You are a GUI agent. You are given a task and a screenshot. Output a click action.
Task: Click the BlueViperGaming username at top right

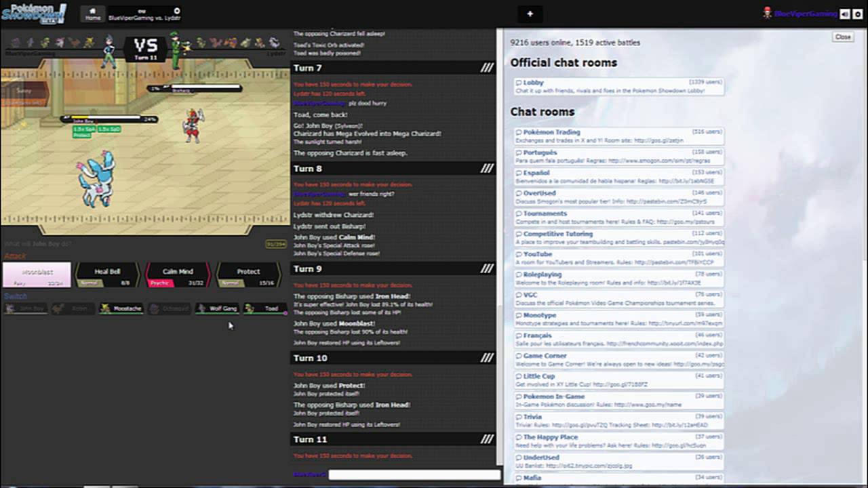tap(806, 14)
